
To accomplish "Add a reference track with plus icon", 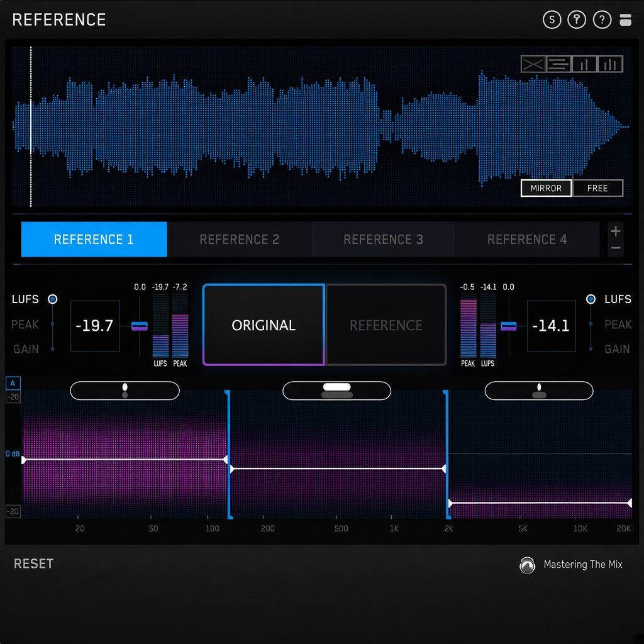I will tap(615, 231).
